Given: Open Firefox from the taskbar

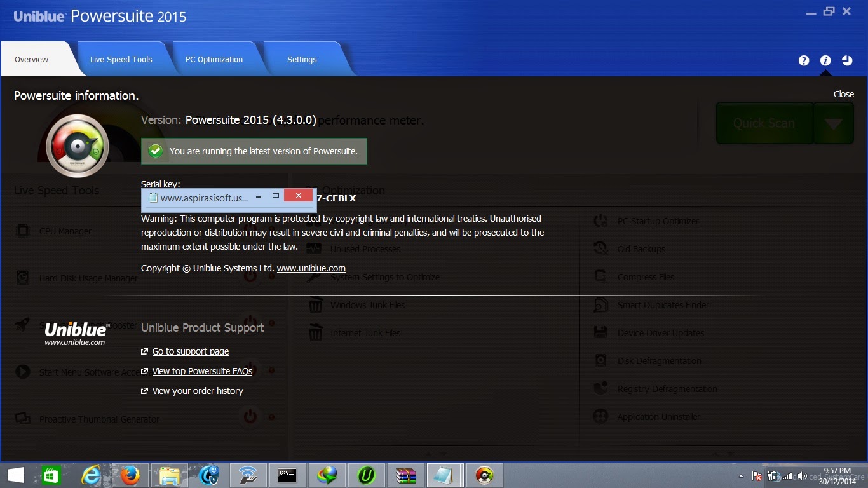Looking at the screenshot, I should coord(131,475).
